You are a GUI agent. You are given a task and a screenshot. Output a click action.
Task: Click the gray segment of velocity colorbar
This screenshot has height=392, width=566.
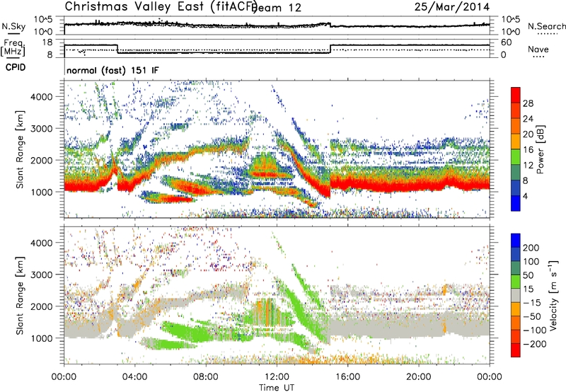(x=516, y=295)
